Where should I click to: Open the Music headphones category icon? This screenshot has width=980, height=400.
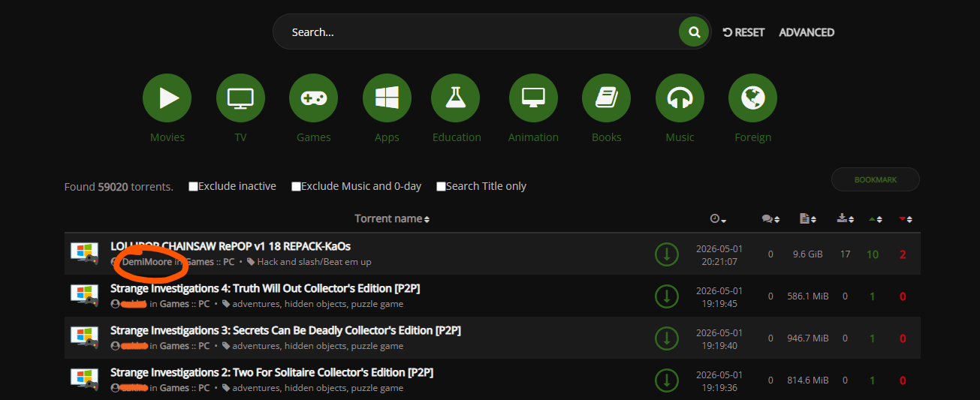(680, 98)
